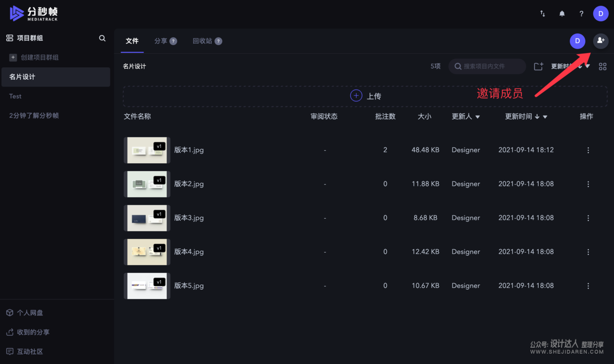Toggle the 更新时间 sort direction arrow
Viewport: 614px width, 364px height.
537,117
